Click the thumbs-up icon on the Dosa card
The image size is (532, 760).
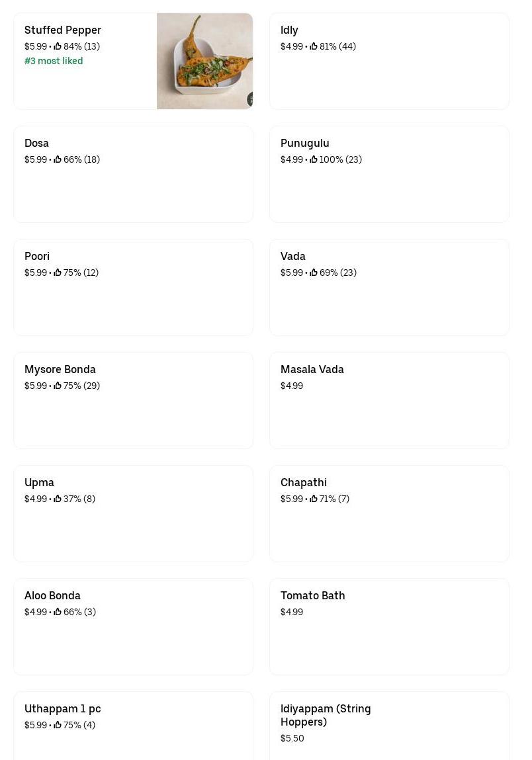[x=58, y=159]
